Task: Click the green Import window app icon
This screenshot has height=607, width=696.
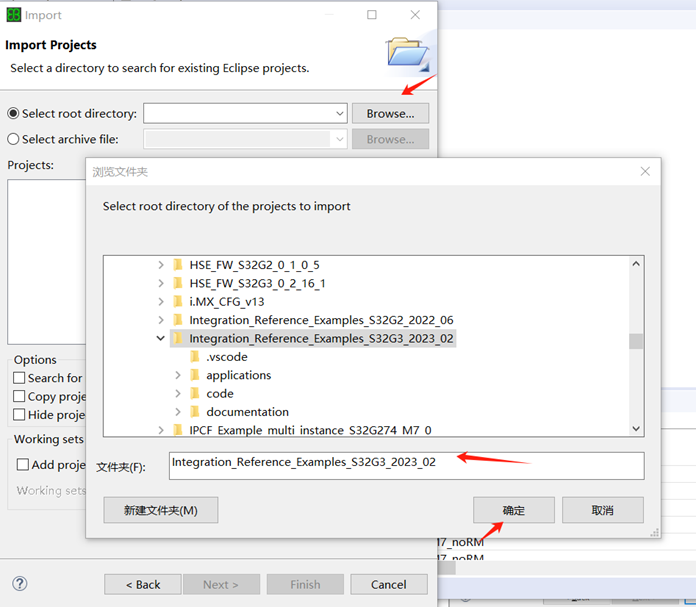Action: [14, 15]
